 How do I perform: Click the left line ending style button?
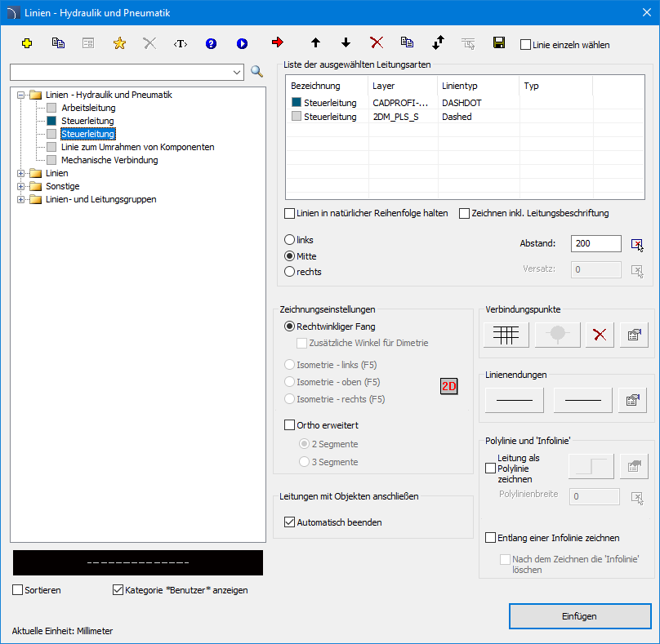click(x=515, y=400)
